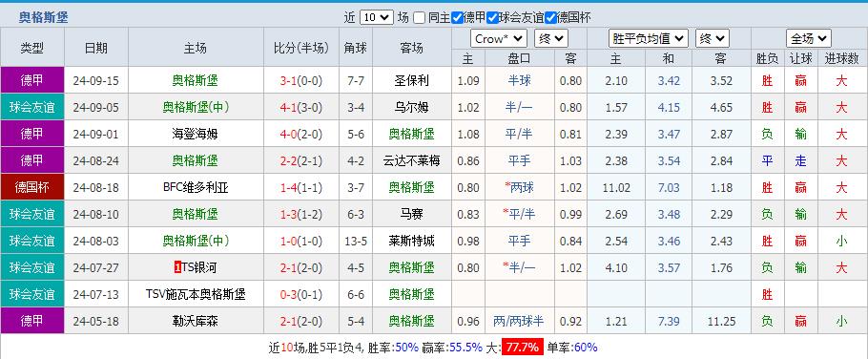Open the Crow* bookmaker dropdown
The image size is (868, 359).
click(499, 39)
